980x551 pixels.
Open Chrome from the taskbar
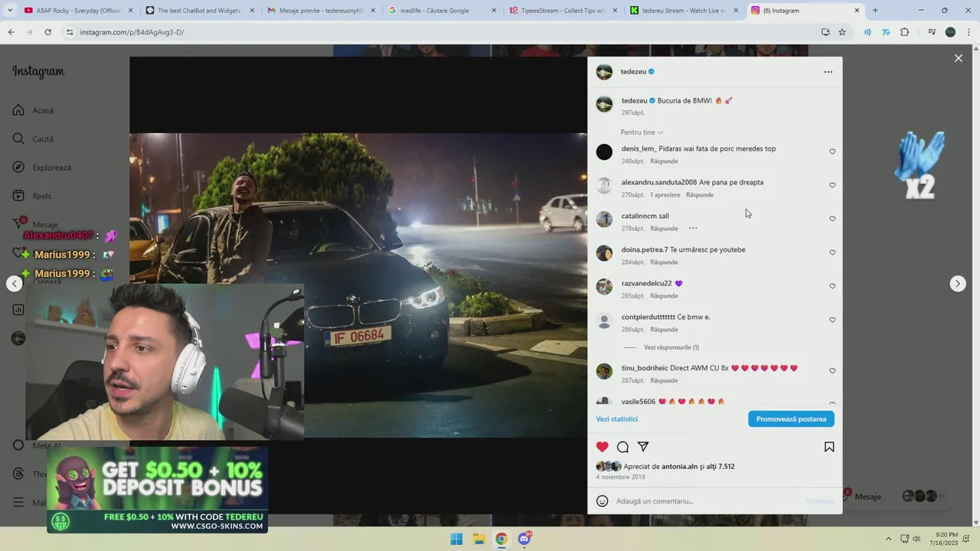[501, 539]
